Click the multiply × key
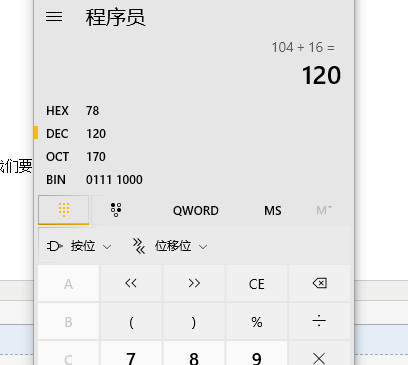This screenshot has width=408, height=365. pyautogui.click(x=320, y=353)
